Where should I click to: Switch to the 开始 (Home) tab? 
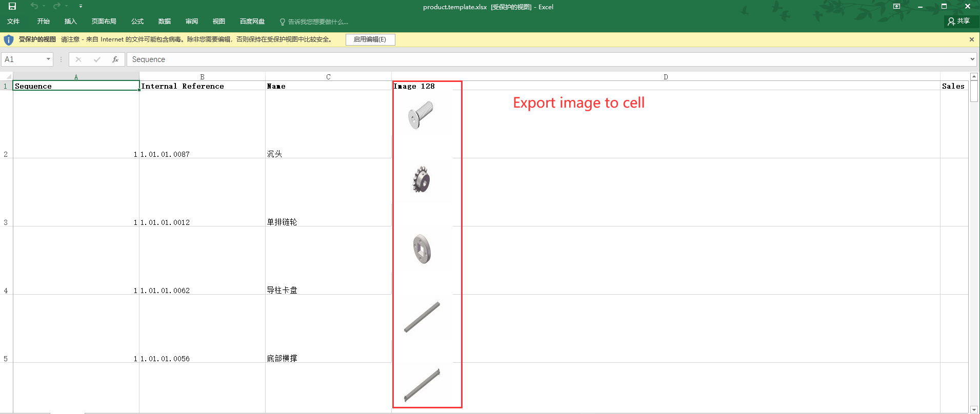point(44,22)
